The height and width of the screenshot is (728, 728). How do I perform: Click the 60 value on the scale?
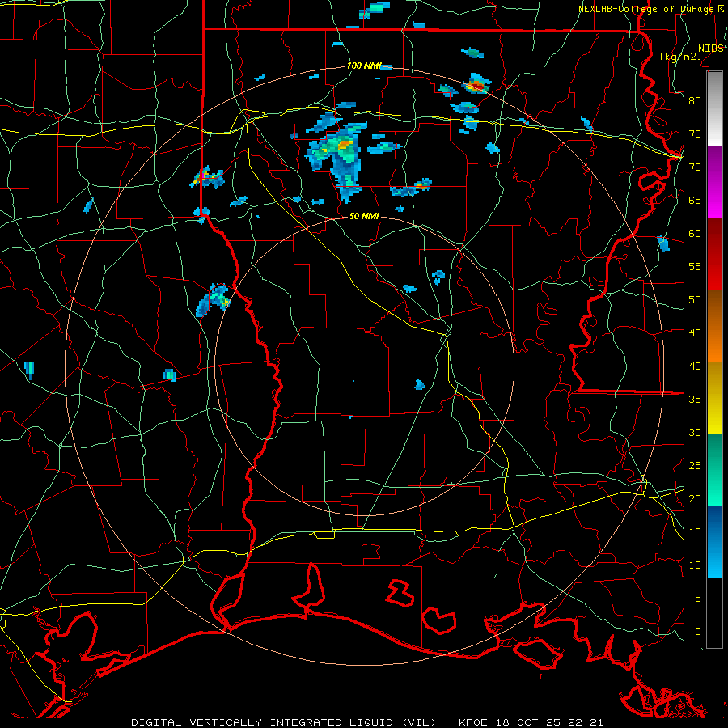(x=695, y=234)
